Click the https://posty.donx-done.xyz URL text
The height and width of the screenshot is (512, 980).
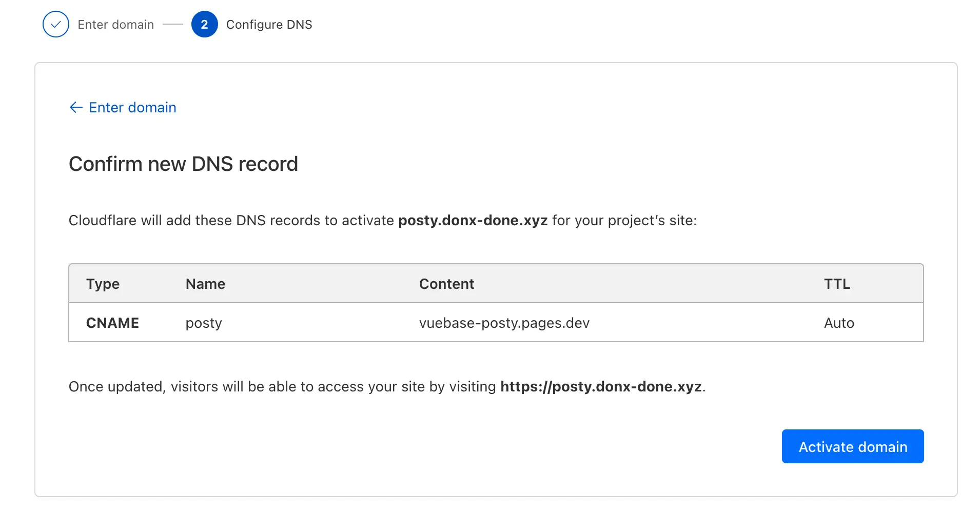(601, 387)
